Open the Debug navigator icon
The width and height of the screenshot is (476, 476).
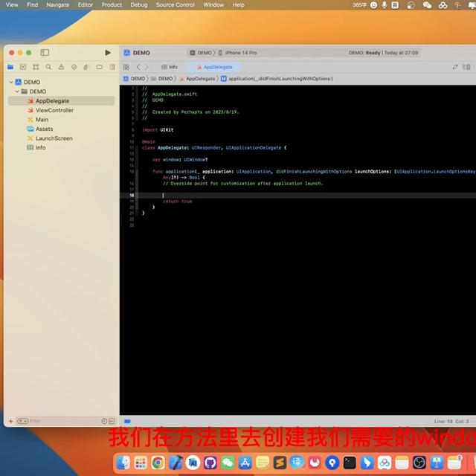(x=86, y=67)
